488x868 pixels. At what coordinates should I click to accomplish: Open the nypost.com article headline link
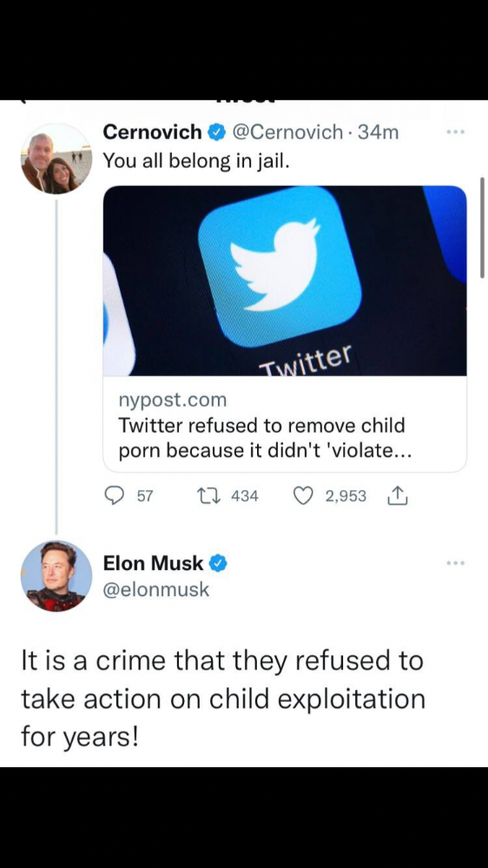coord(265,438)
